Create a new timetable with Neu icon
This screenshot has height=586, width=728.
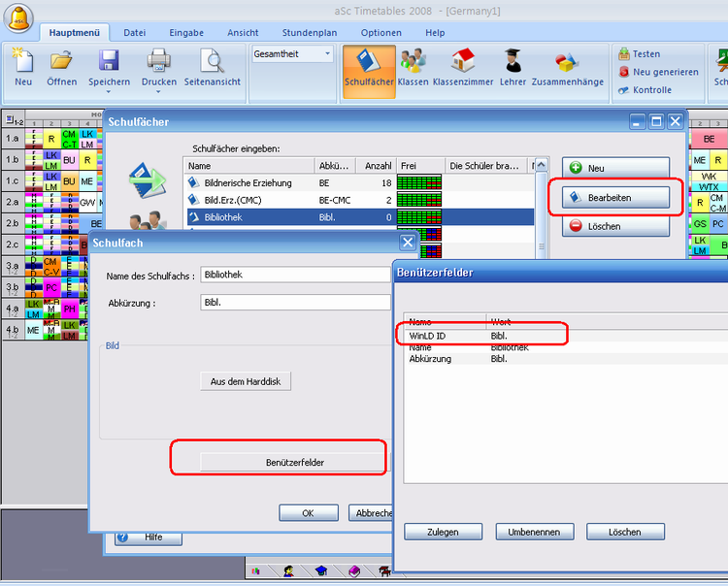tap(23, 68)
